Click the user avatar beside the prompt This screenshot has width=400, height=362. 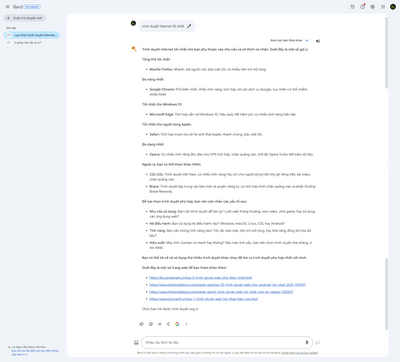(x=133, y=23)
